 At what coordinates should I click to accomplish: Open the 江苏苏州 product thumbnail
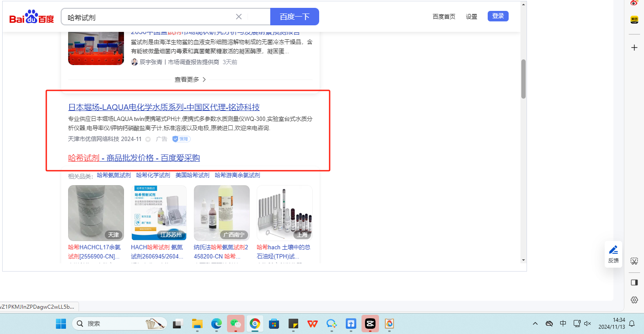(159, 213)
